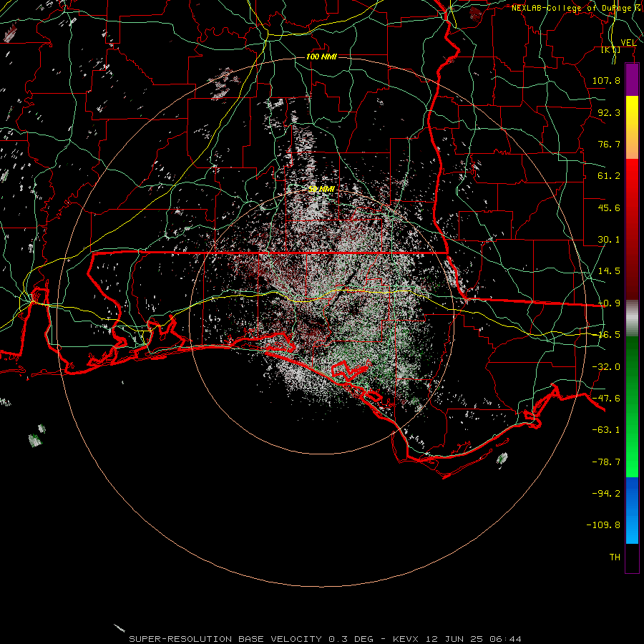Viewport: 644px width, 644px height.
Task: Click the -63.1 value on velocity scale
Action: (606, 430)
